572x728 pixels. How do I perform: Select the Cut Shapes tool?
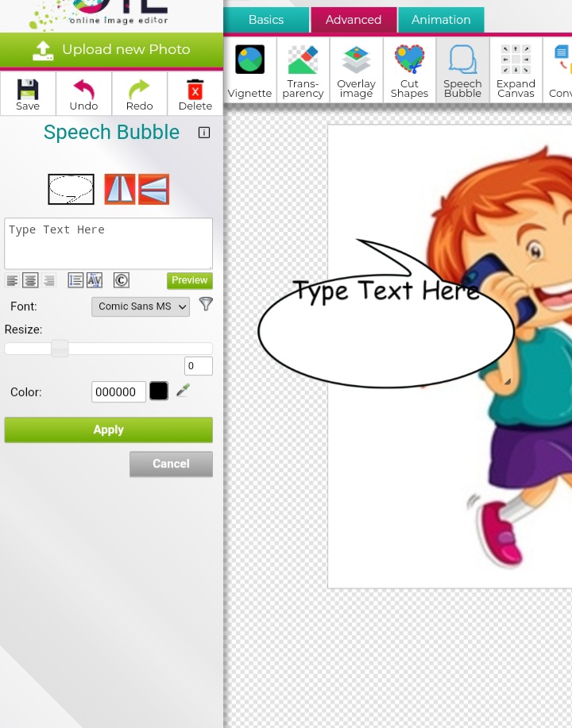point(409,71)
